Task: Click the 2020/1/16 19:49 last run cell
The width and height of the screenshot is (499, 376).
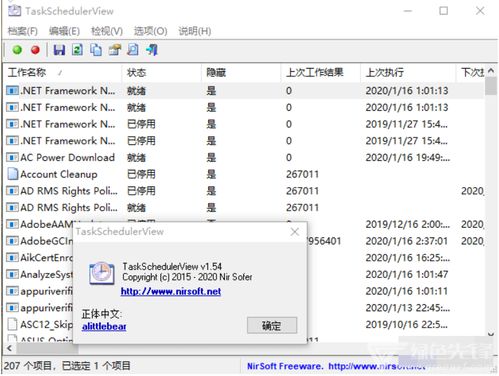Action: click(407, 157)
